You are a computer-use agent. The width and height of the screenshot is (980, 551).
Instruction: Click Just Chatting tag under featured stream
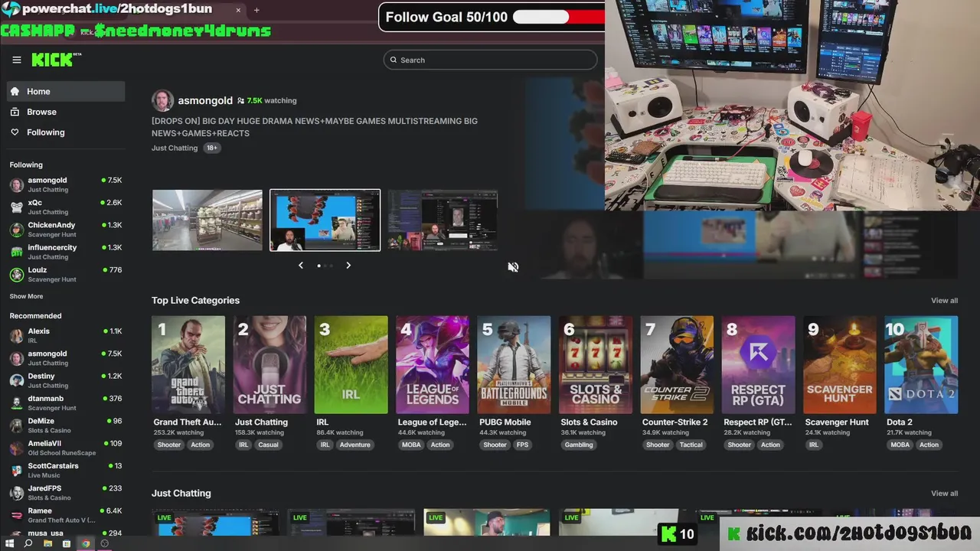click(x=175, y=148)
